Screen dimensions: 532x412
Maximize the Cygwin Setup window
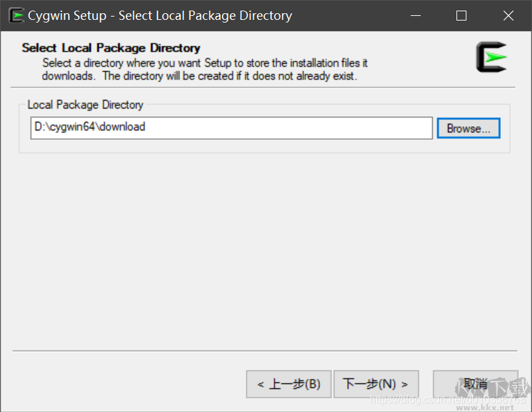(x=462, y=16)
